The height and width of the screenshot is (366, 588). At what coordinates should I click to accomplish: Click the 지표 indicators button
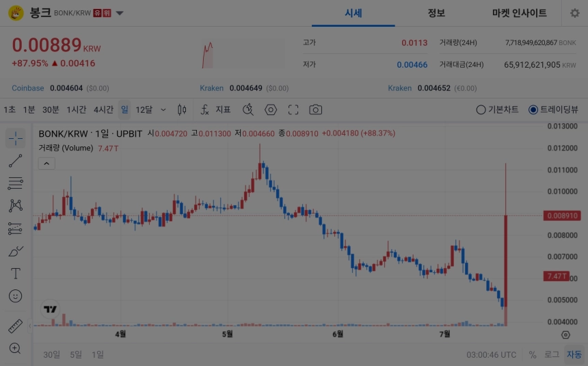223,109
